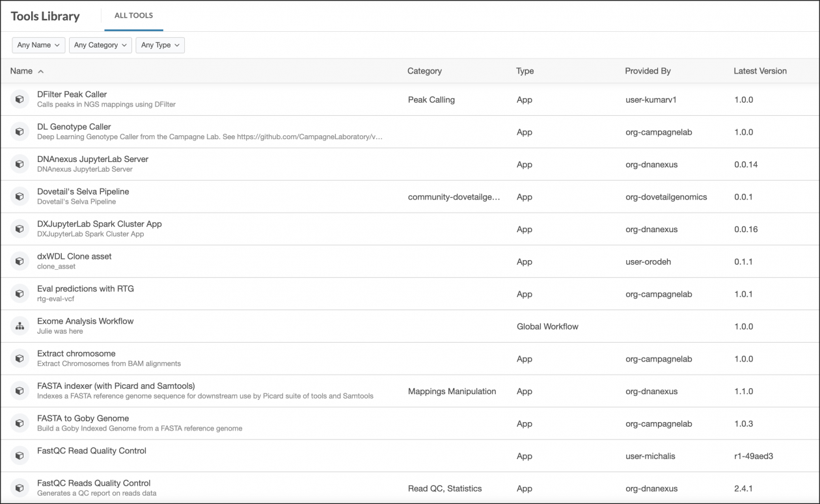
Task: Open the Any Category filter dropdown
Action: 100,45
